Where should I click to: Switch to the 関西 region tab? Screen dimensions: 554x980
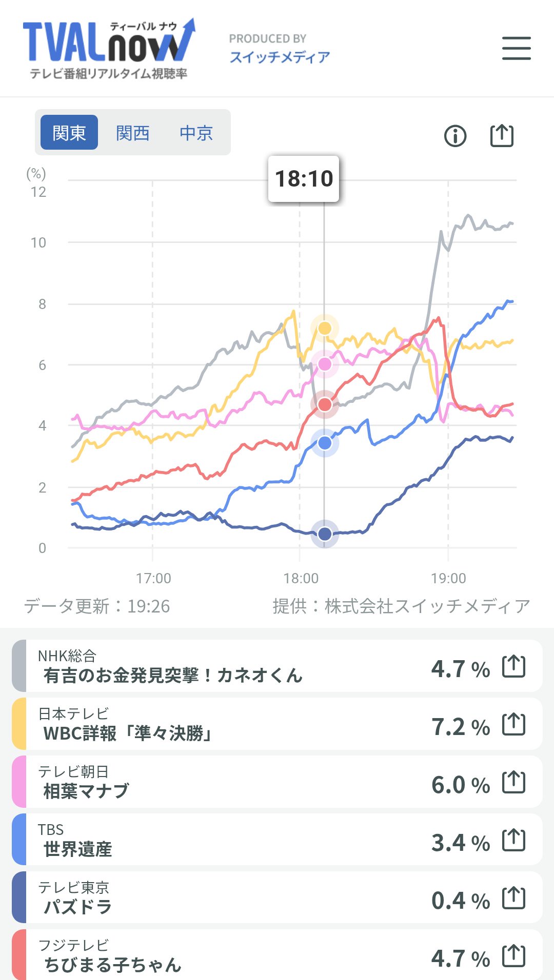[x=133, y=133]
